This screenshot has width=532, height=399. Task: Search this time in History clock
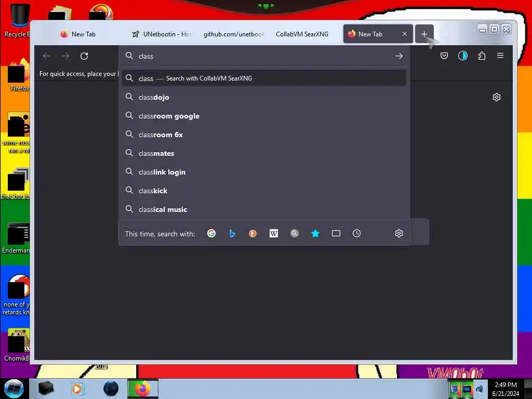[356, 233]
